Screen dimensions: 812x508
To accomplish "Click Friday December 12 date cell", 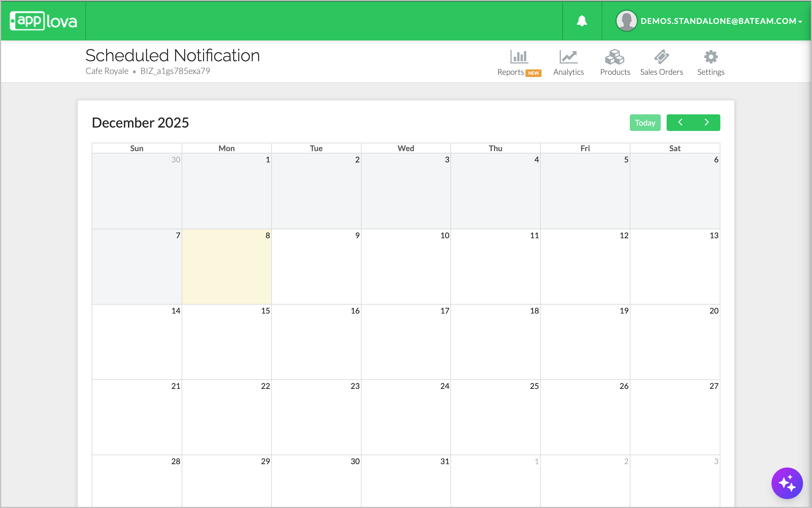I will tap(585, 266).
